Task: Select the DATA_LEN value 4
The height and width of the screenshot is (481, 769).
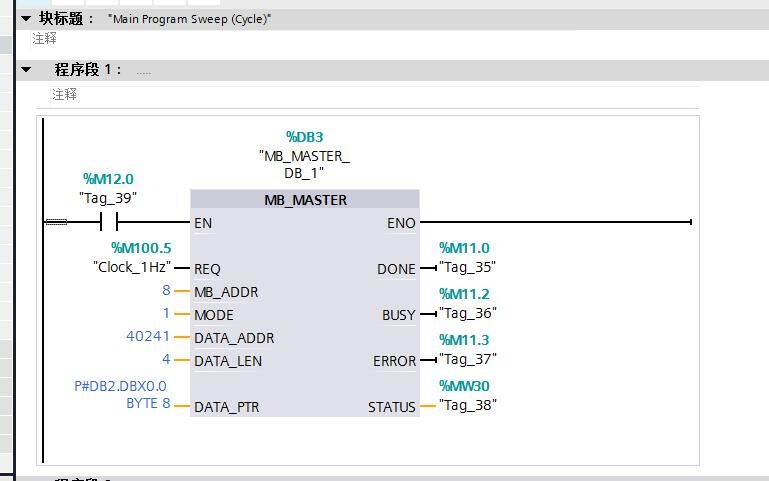Action: click(166, 359)
